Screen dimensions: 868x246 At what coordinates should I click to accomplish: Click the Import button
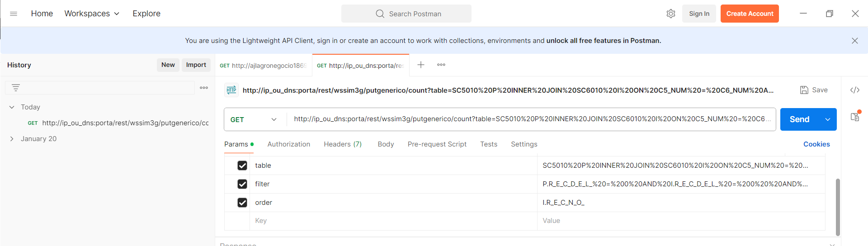coord(196,65)
